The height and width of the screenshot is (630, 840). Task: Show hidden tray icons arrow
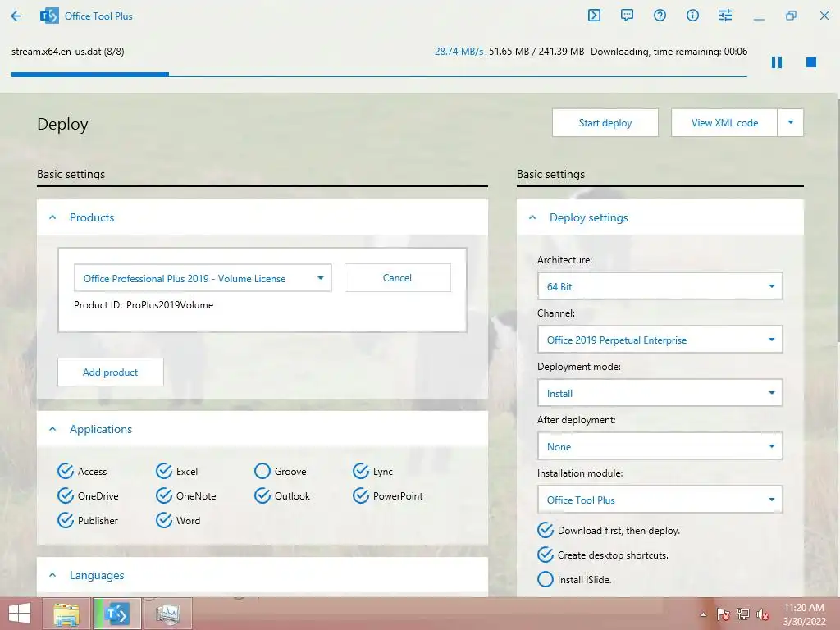tap(703, 614)
